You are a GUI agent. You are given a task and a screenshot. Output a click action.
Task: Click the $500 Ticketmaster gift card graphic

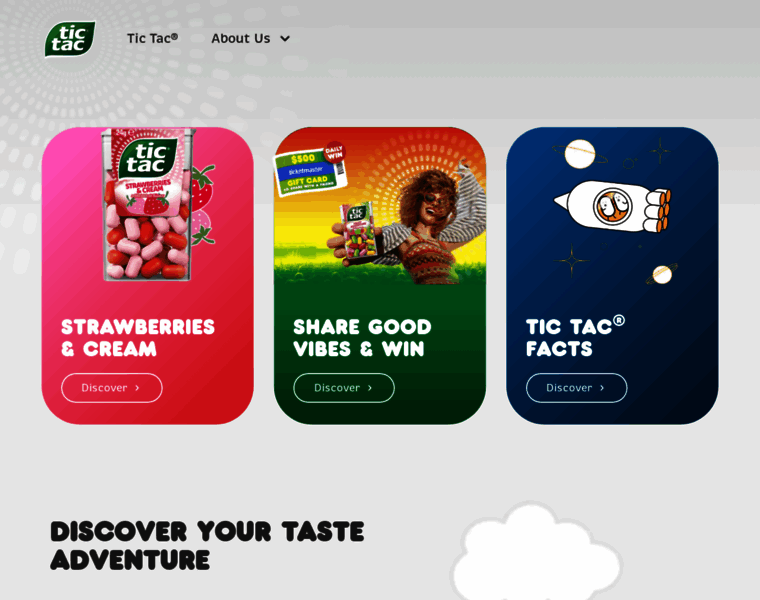tap(310, 171)
